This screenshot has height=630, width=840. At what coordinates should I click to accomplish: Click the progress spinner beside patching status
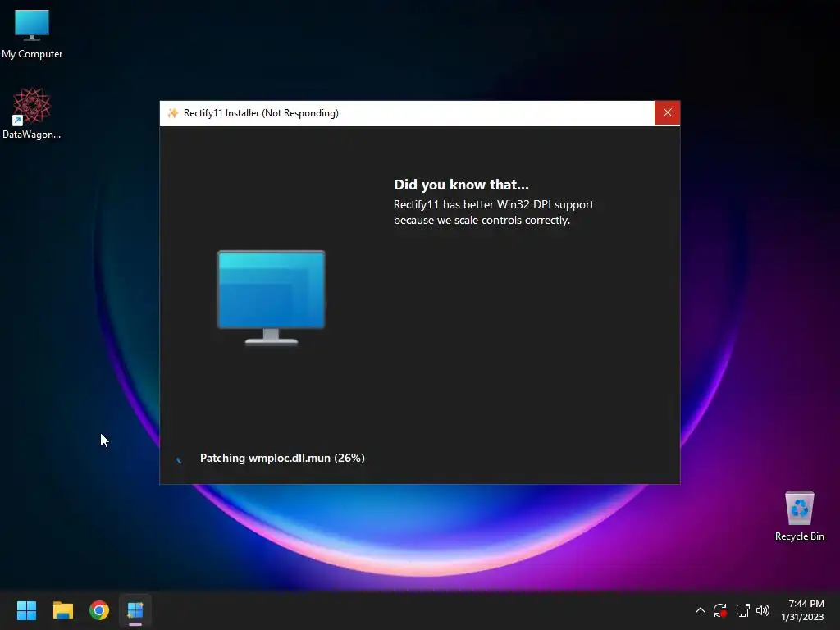(x=179, y=459)
